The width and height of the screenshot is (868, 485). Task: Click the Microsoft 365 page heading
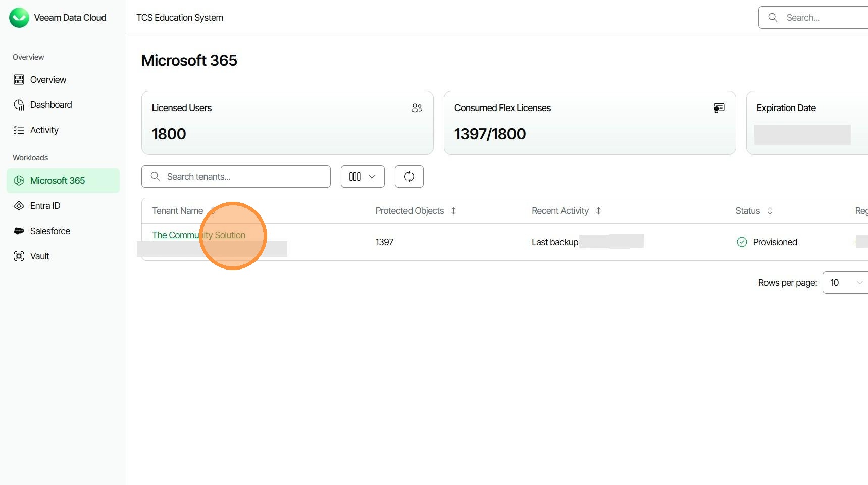pos(189,60)
